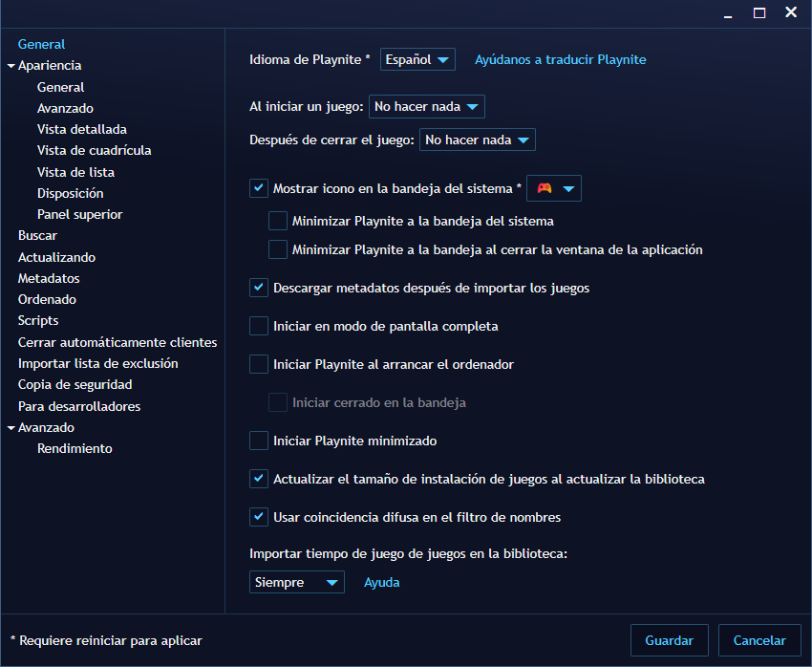Open the "Al iniciar un juego" dropdown

coord(426,106)
